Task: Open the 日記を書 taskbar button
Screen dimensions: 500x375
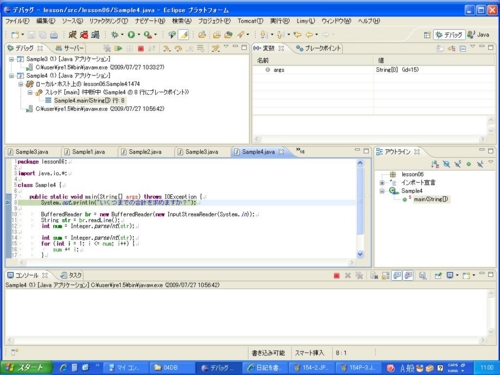Action: tap(265, 368)
